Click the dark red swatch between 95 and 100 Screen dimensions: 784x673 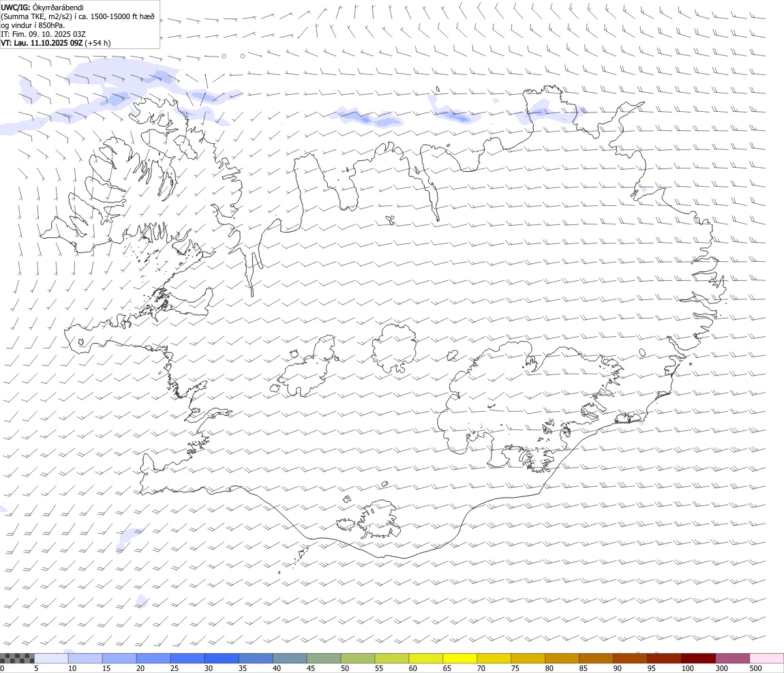(664, 659)
